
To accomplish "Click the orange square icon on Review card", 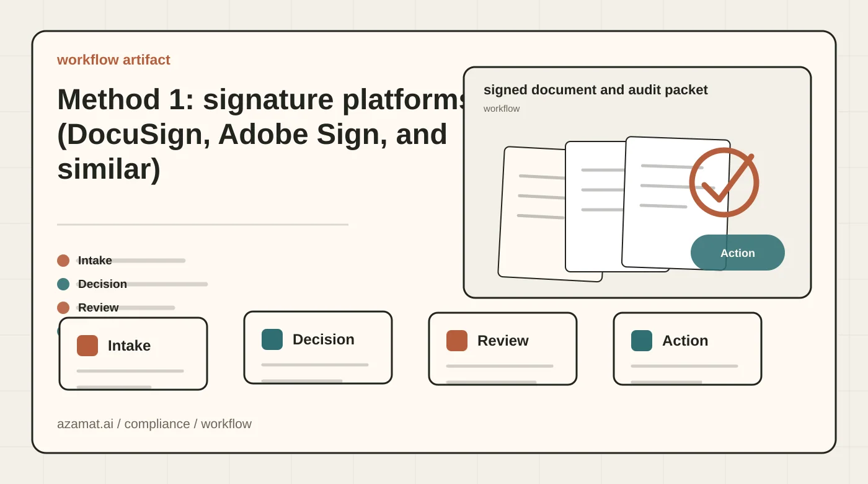I will click(x=457, y=341).
